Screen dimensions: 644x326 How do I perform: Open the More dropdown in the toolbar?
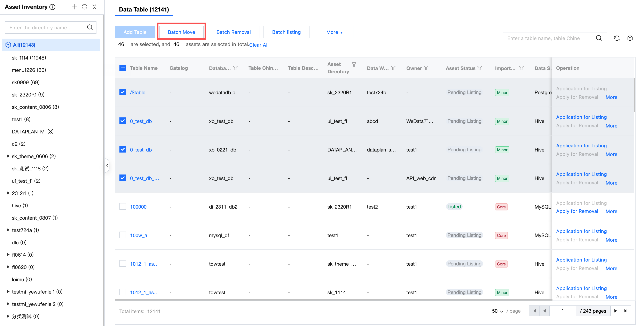[x=335, y=32]
